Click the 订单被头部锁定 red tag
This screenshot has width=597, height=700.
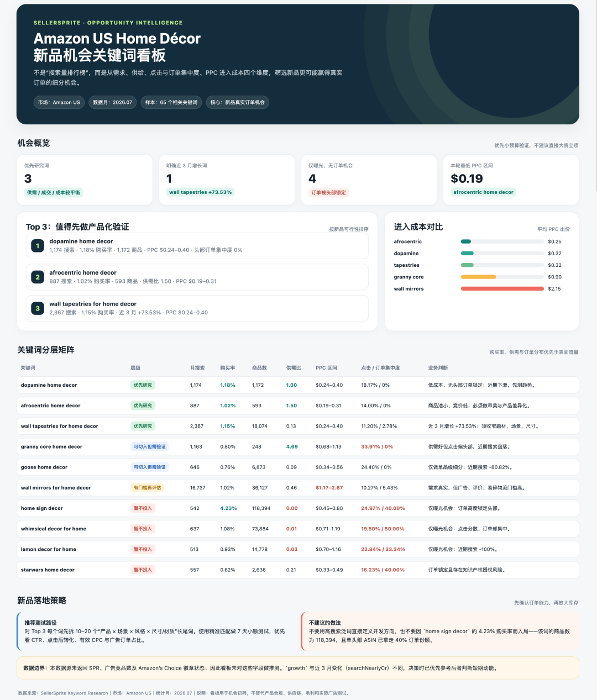tap(328, 193)
